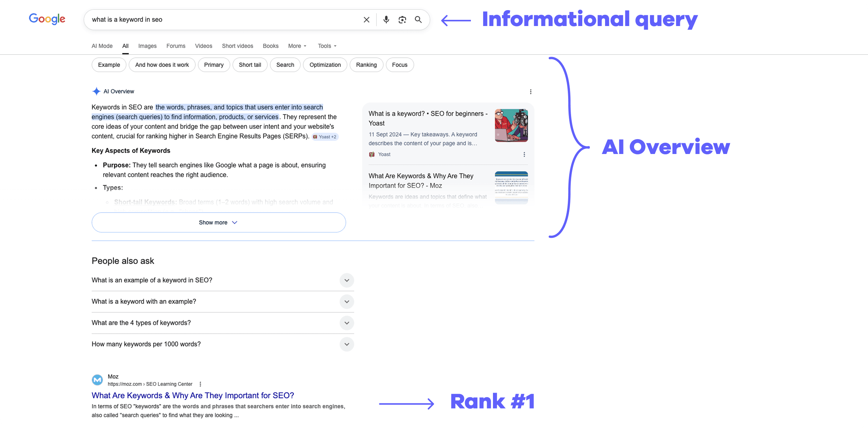The height and width of the screenshot is (428, 868).
Task: Select the Search filter chip
Action: pyautogui.click(x=285, y=65)
